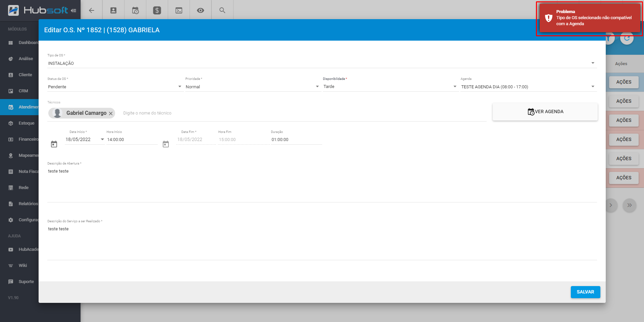This screenshot has height=322, width=644.
Task: Open the calendar-clock toolbar icon
Action: (135, 10)
